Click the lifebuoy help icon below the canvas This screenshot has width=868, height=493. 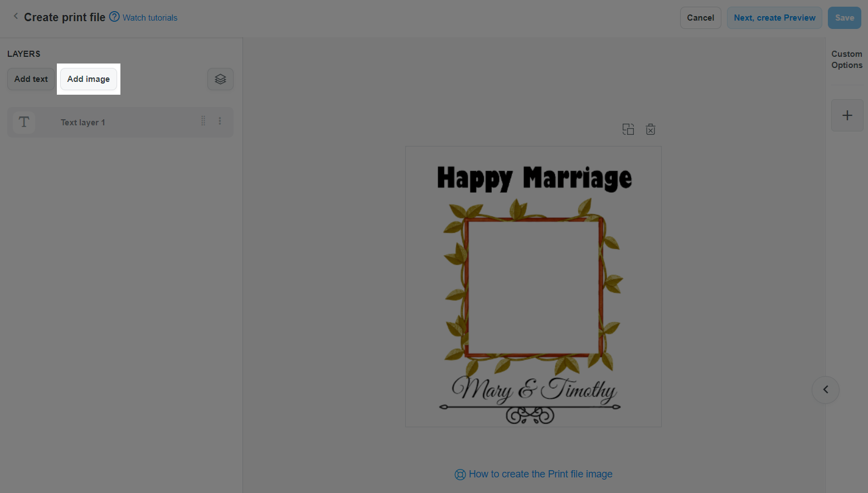460,475
